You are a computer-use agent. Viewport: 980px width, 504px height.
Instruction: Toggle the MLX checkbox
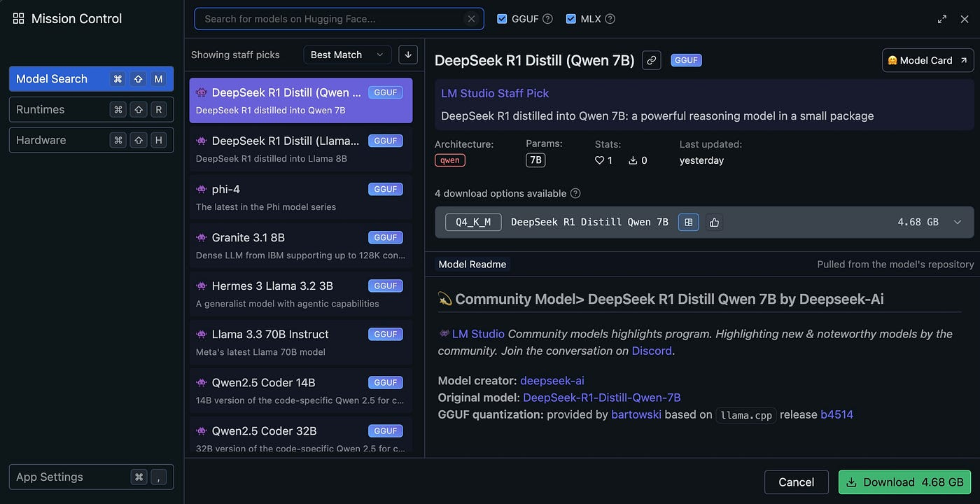[x=570, y=19]
